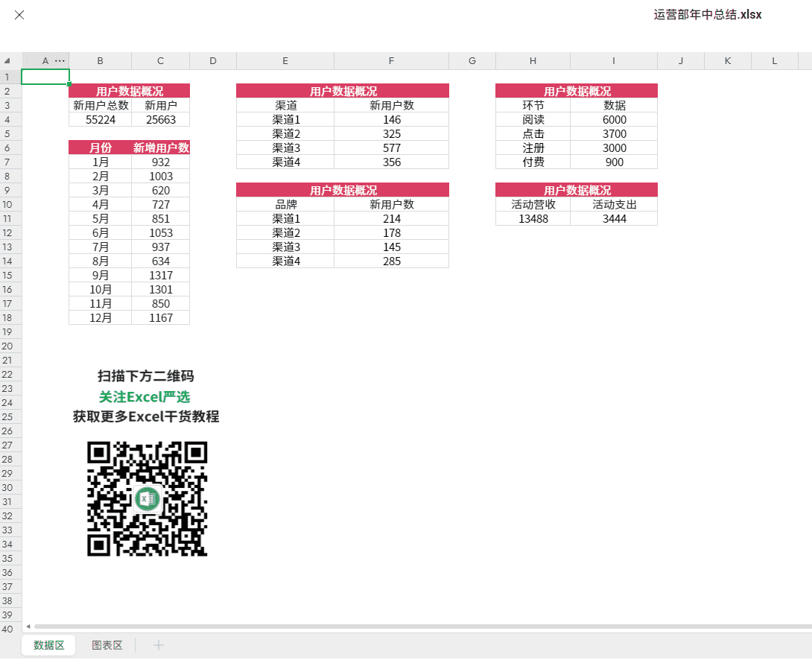This screenshot has height=663, width=812.
Task: Select row 6 header
Action: tap(10, 147)
